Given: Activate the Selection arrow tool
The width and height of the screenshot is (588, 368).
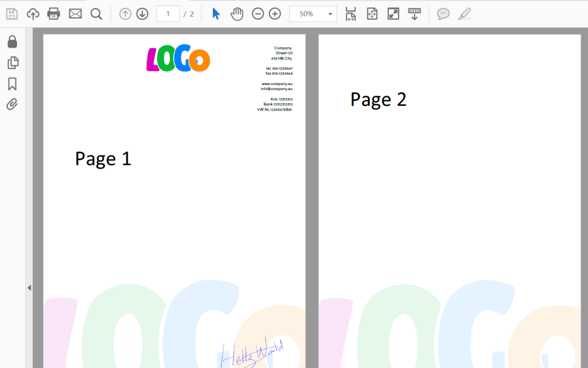Looking at the screenshot, I should tap(216, 14).
